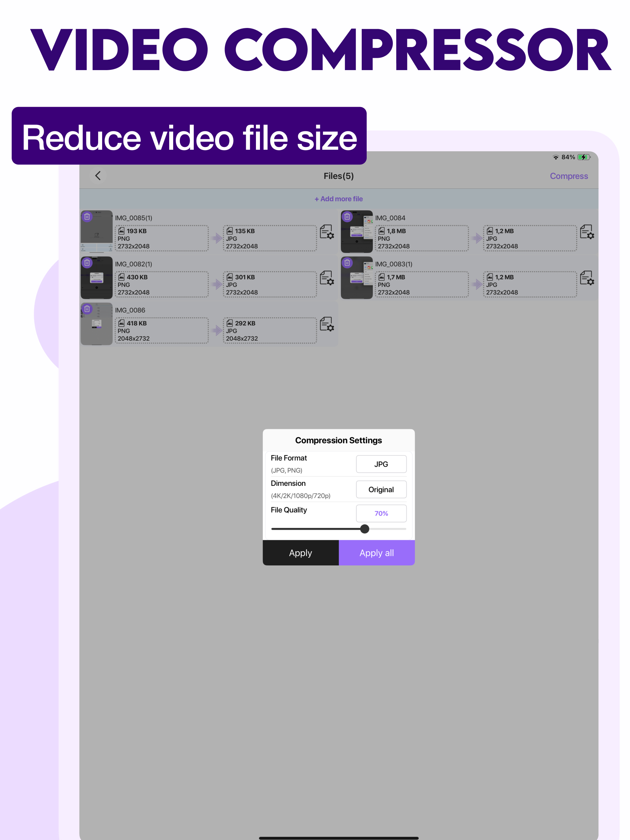Open the File Format JPG selector
630x840 pixels.
[x=381, y=464]
